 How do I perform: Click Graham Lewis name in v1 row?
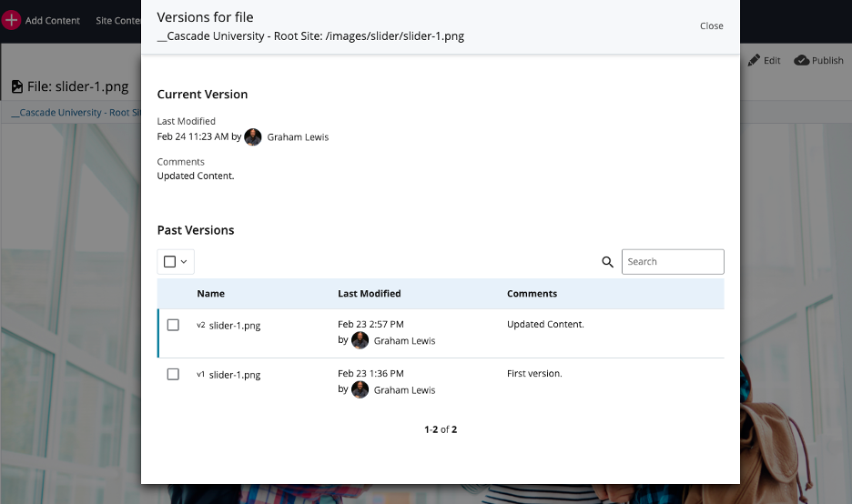click(404, 390)
